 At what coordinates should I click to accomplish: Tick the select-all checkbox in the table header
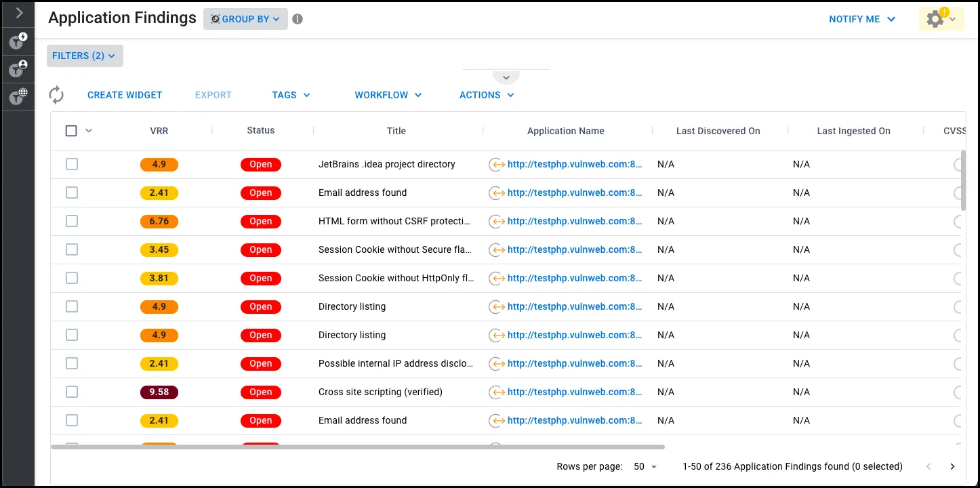[x=71, y=131]
